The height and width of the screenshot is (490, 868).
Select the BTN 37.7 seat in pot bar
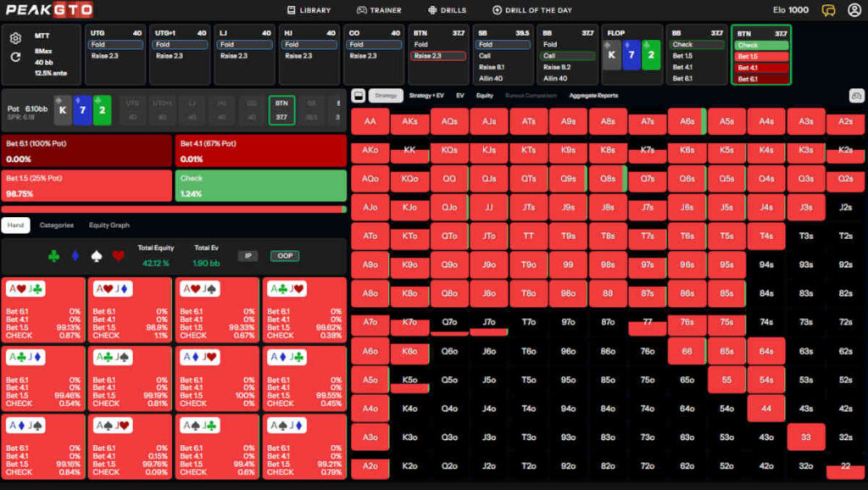click(281, 110)
